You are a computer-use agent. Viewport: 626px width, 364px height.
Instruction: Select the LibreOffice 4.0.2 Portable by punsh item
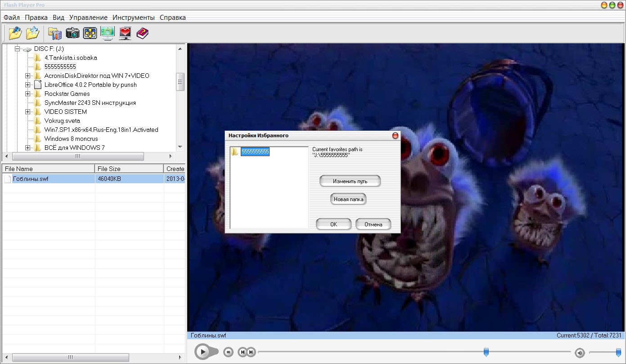[90, 85]
